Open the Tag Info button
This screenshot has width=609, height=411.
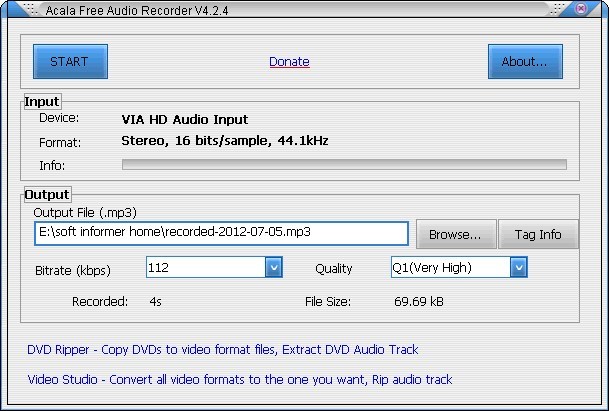pyautogui.click(x=538, y=234)
